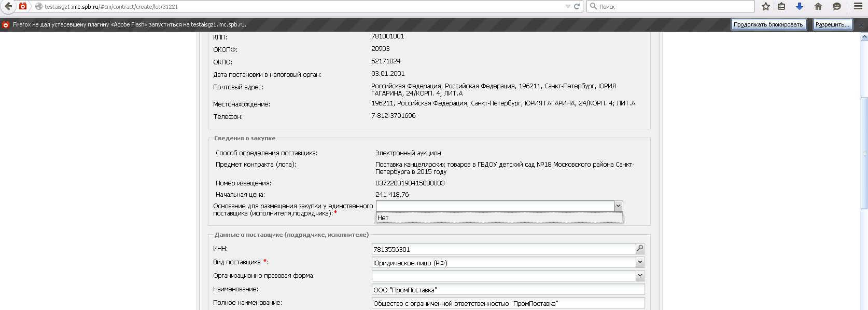
Task: Click the 'Местонахождение:' label
Action: (241, 104)
